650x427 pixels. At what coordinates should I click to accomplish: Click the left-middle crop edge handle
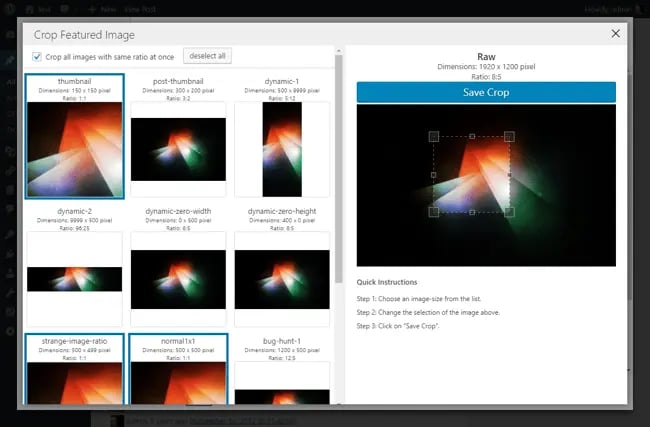click(x=433, y=174)
